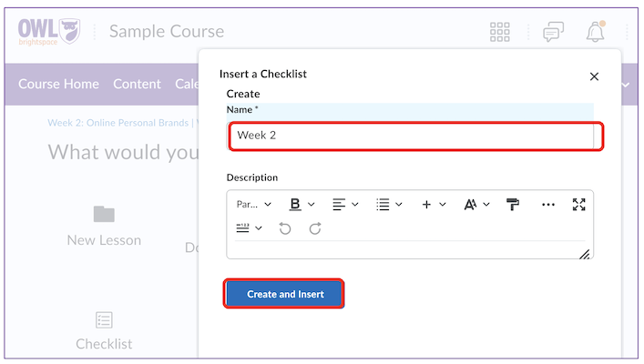Click the redo arrow in editor

(x=315, y=228)
